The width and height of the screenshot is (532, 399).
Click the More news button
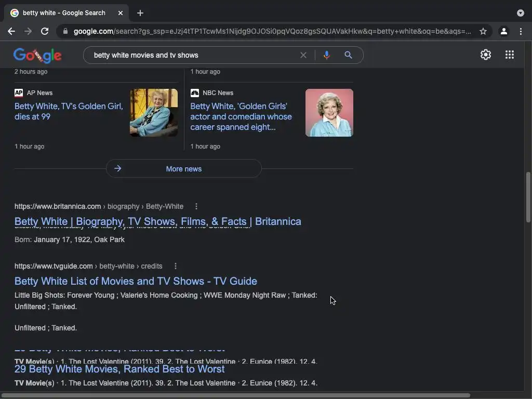pos(183,169)
